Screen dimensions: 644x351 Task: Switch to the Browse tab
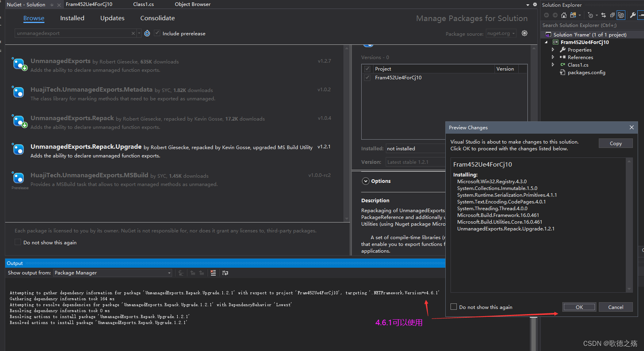[34, 18]
